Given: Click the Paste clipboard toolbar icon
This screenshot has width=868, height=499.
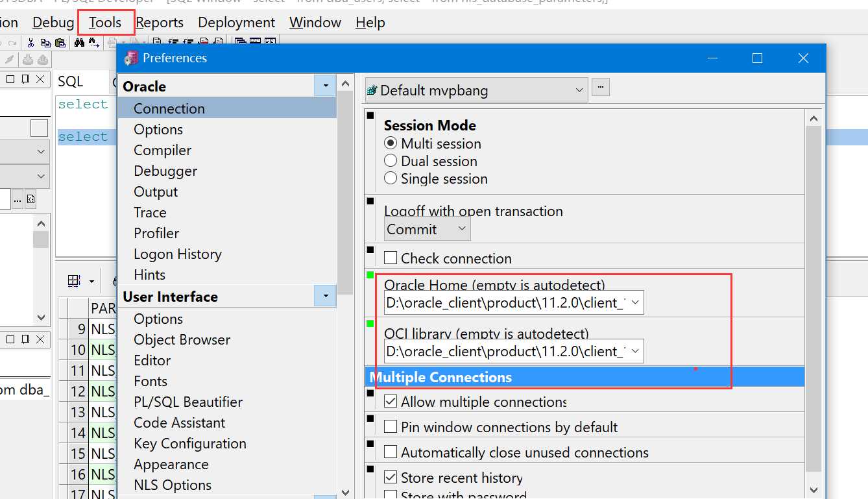Looking at the screenshot, I should [x=60, y=43].
